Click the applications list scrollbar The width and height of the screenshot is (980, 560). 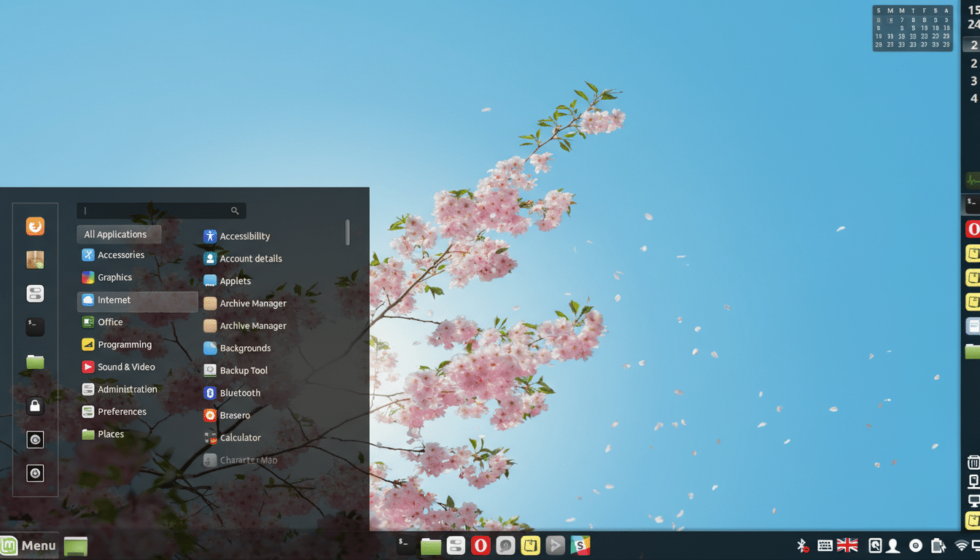[x=348, y=233]
